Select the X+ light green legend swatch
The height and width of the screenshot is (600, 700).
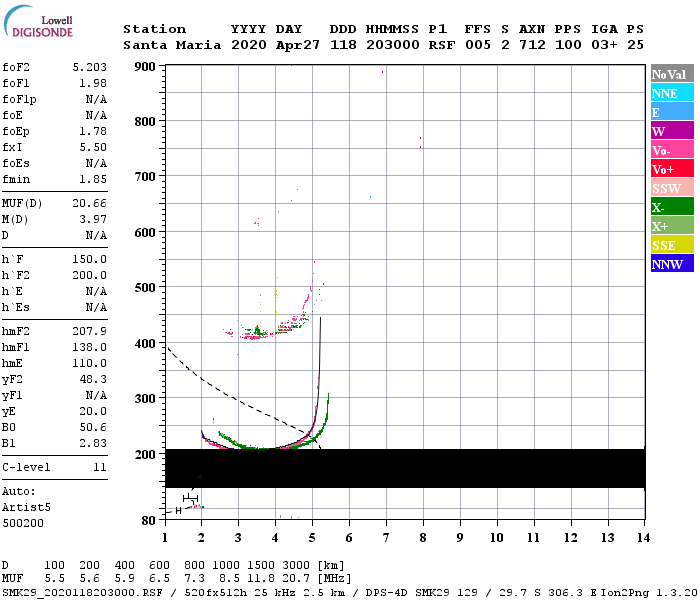(x=672, y=225)
